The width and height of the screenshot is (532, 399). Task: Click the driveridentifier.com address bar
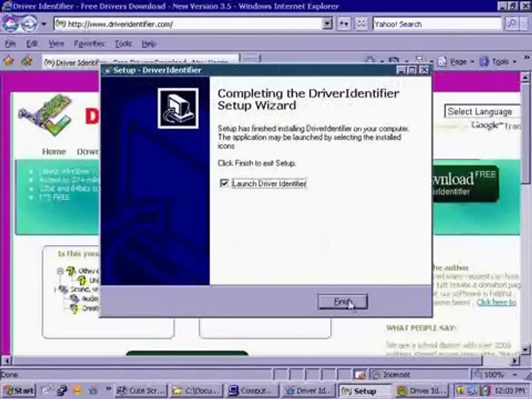coord(188,24)
